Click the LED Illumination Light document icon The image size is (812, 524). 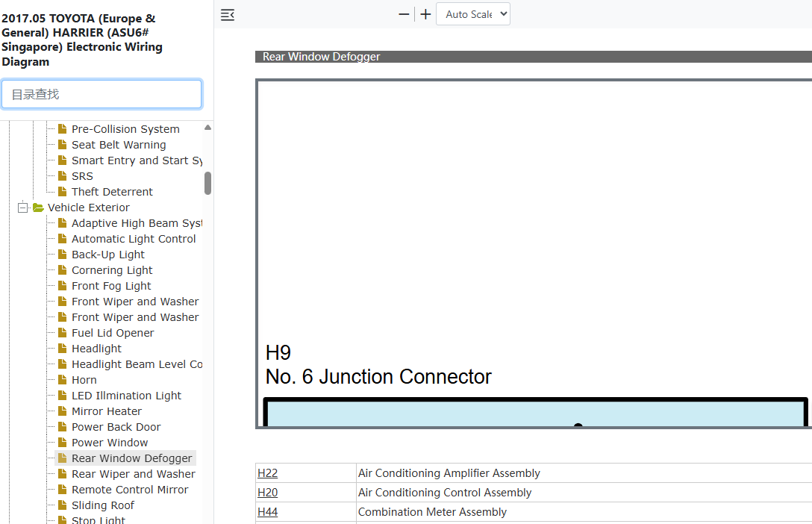[62, 395]
